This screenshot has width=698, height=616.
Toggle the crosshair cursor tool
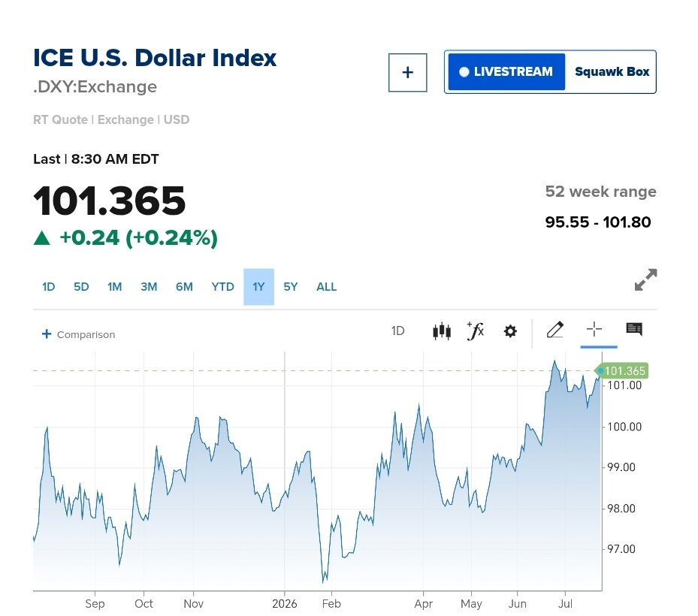594,329
